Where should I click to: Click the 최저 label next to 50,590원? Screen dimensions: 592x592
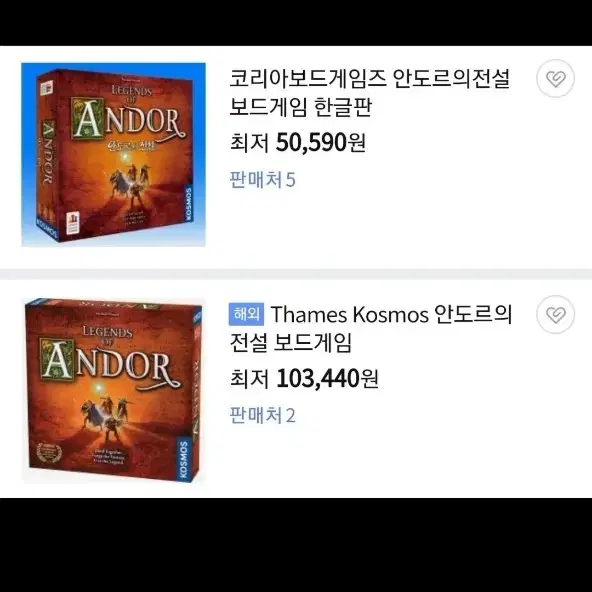click(249, 143)
